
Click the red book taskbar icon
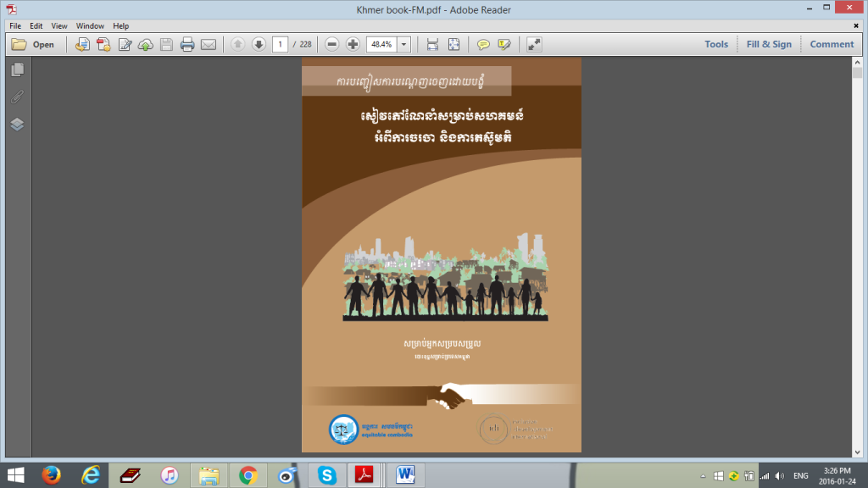tap(130, 475)
